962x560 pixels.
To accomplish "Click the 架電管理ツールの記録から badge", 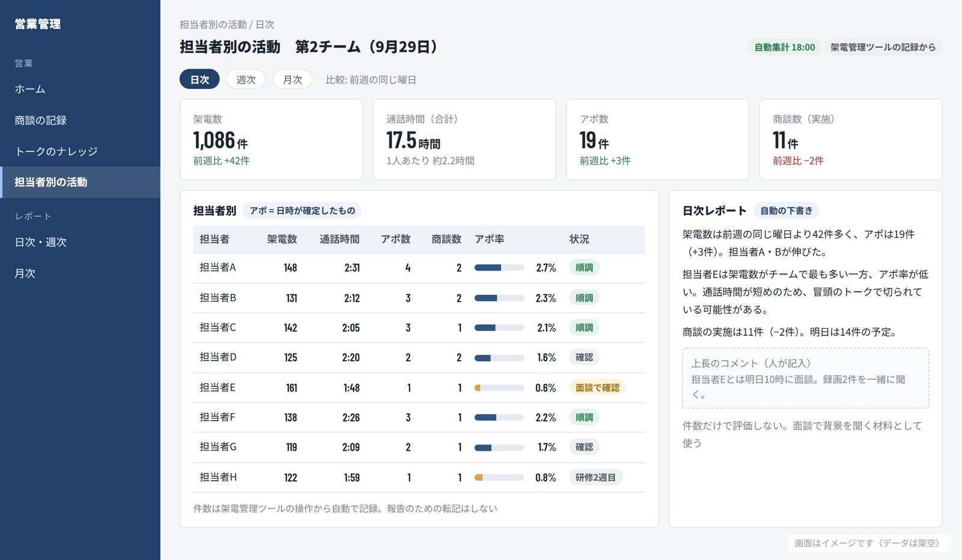I will (x=883, y=47).
